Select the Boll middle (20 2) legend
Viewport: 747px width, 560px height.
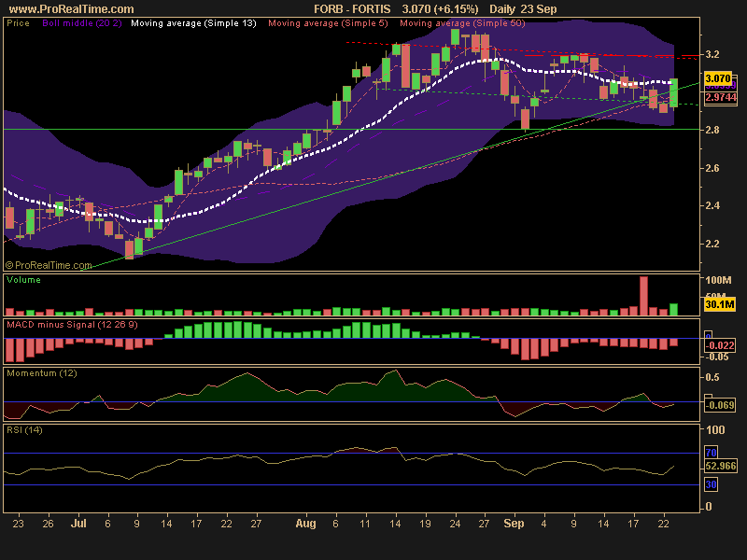pyautogui.click(x=82, y=22)
